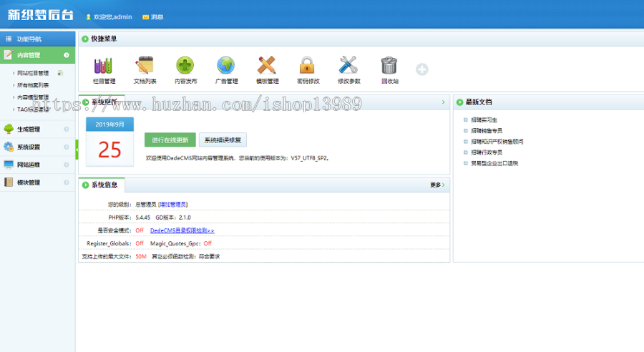Select 所有档案列表 in the sidebar
The image size is (644, 352).
pyautogui.click(x=33, y=84)
